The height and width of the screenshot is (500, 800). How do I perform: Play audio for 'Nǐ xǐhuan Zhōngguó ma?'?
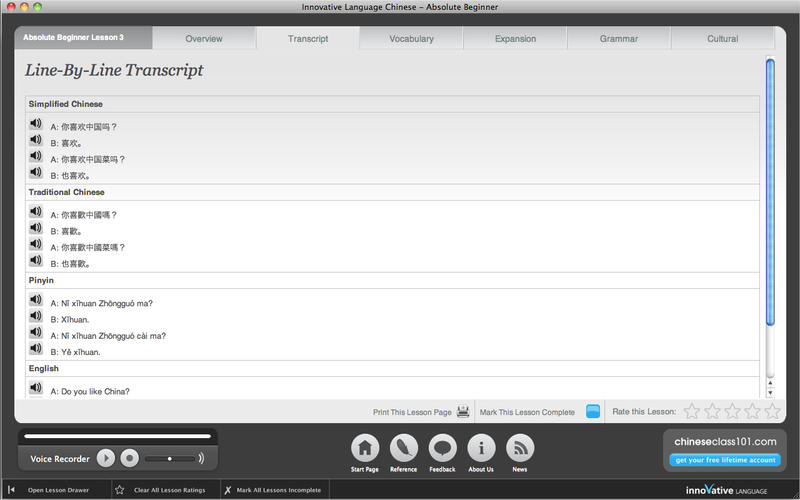(36, 300)
